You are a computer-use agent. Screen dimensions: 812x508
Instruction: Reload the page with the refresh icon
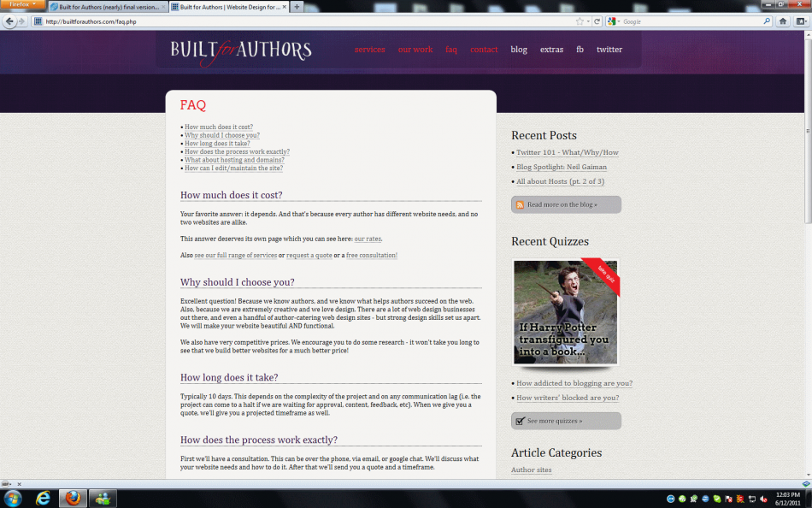tap(597, 21)
